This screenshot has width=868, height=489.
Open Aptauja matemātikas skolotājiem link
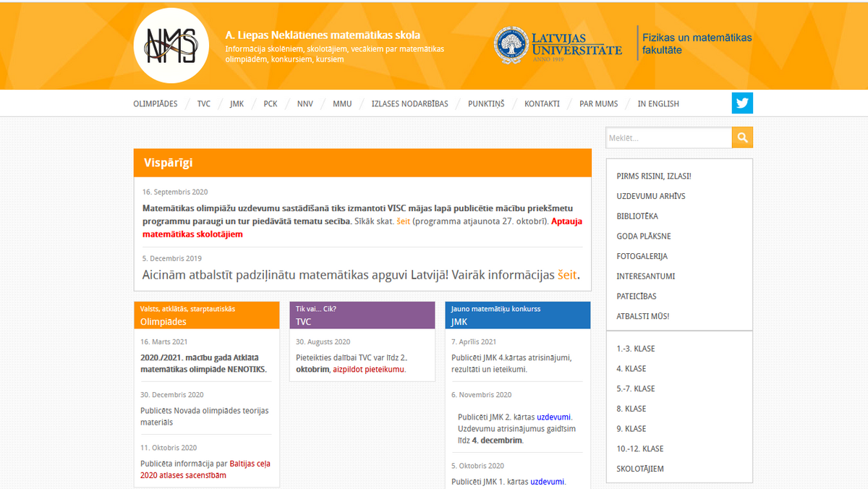[362, 227]
